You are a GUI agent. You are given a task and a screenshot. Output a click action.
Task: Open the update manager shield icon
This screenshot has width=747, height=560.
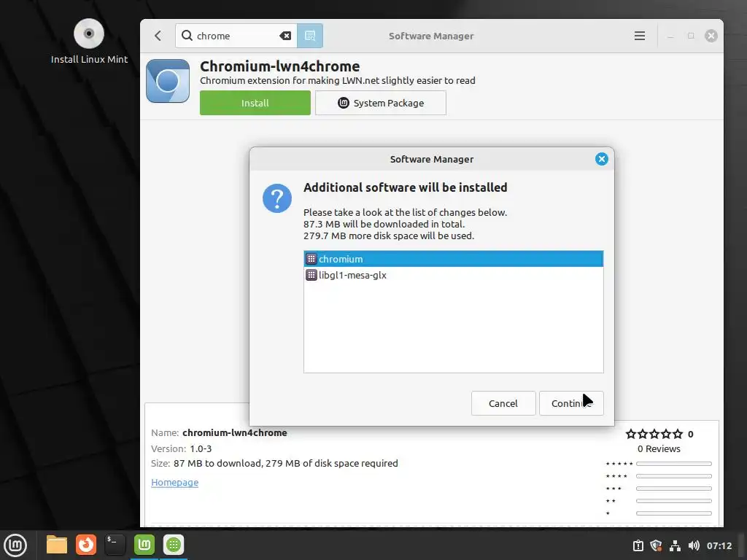click(657, 545)
